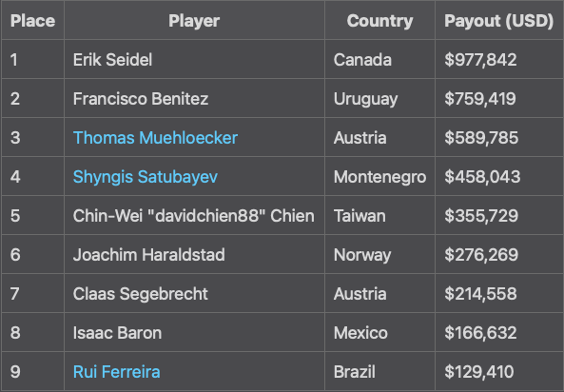
Task: Select the Francisco Benitez name cell
Action: pyautogui.click(x=194, y=98)
